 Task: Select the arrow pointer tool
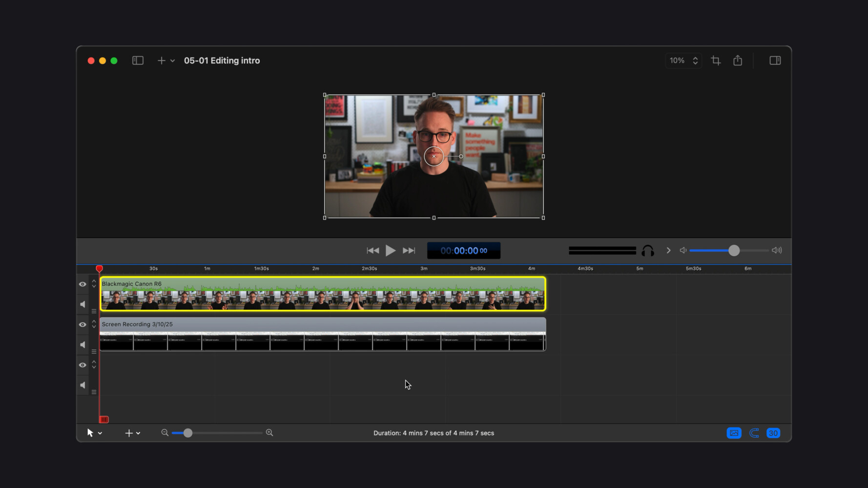tap(90, 433)
